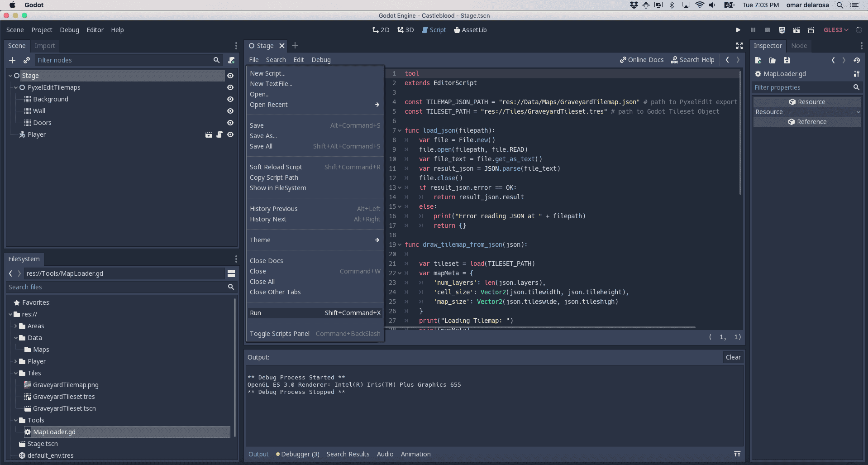This screenshot has height=465, width=868.
Task: Collapse the Tools folder in FileSystem
Action: click(16, 420)
